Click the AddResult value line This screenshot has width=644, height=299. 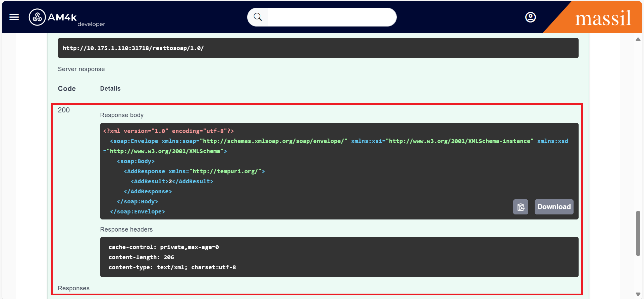click(172, 181)
